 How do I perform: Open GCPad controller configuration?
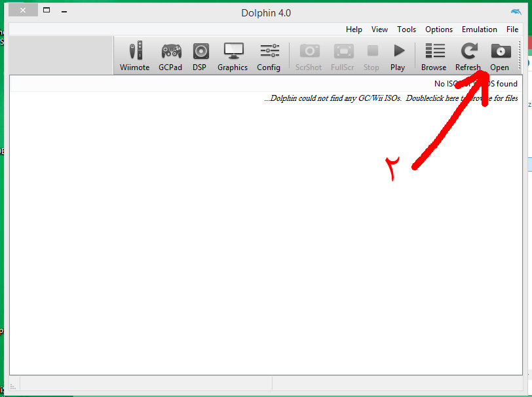(x=170, y=56)
